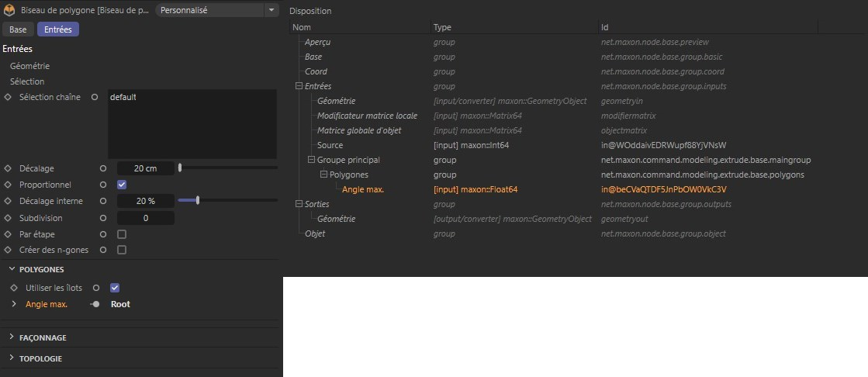Uncheck the Proportionnel checkbox
This screenshot has height=377, width=868.
click(122, 185)
